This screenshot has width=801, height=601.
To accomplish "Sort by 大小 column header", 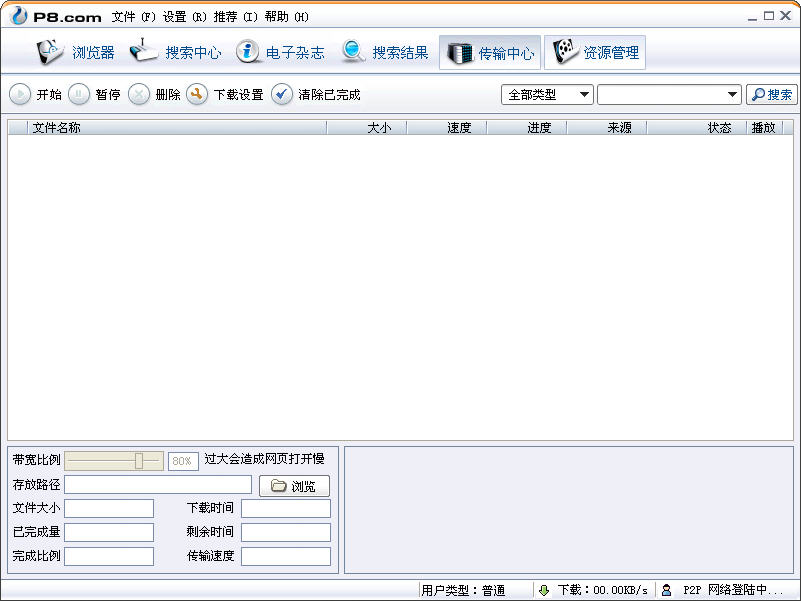I will [x=367, y=127].
